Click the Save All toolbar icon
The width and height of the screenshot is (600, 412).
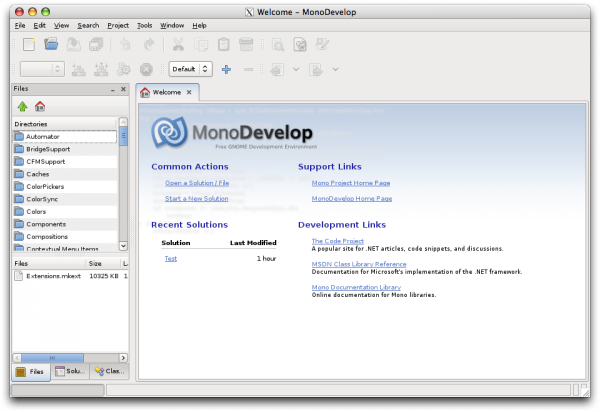pyautogui.click(x=96, y=44)
